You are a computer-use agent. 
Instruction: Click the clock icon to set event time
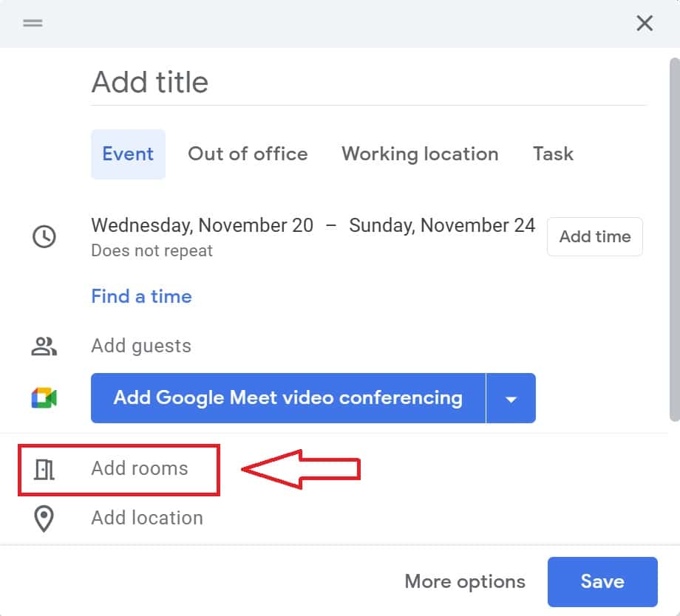point(44,236)
